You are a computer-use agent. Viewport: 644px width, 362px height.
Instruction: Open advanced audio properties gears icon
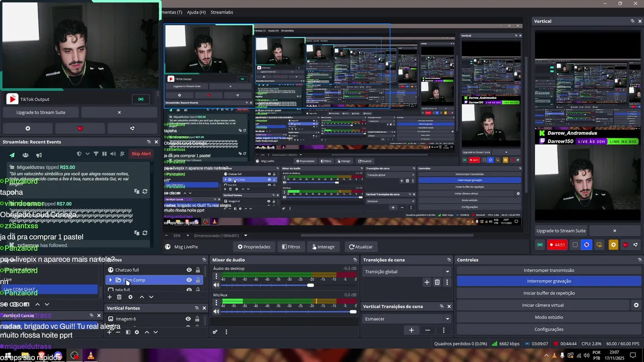(x=215, y=332)
